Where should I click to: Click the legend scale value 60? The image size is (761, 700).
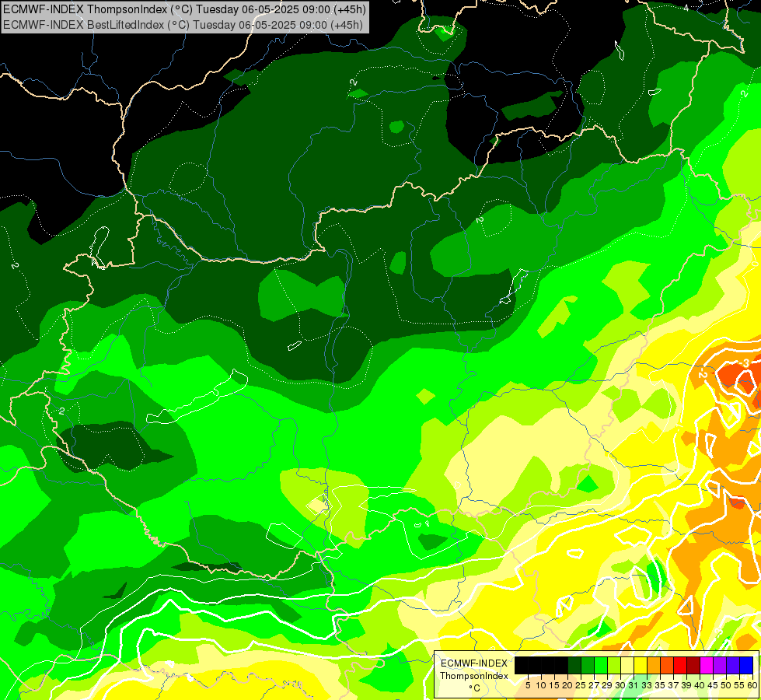point(752,685)
